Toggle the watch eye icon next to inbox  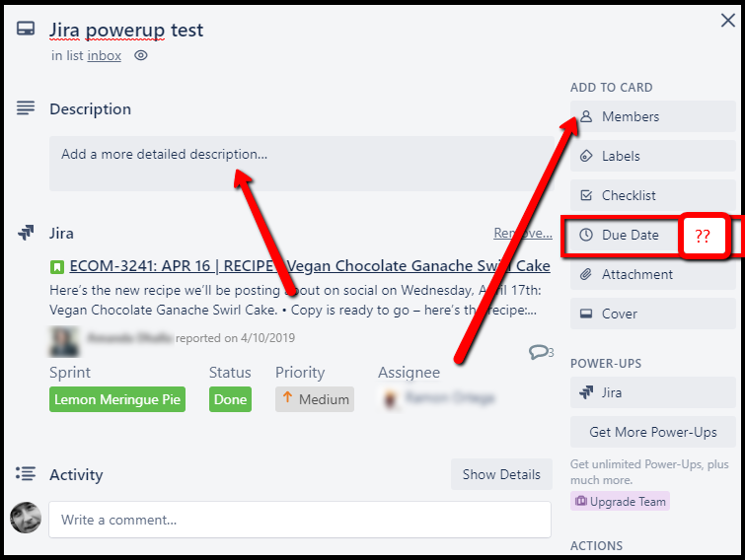(141, 55)
